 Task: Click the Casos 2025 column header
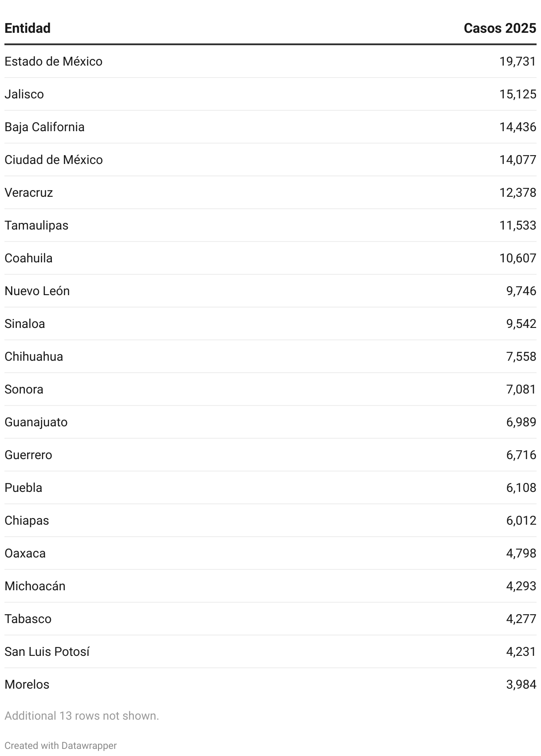point(500,28)
